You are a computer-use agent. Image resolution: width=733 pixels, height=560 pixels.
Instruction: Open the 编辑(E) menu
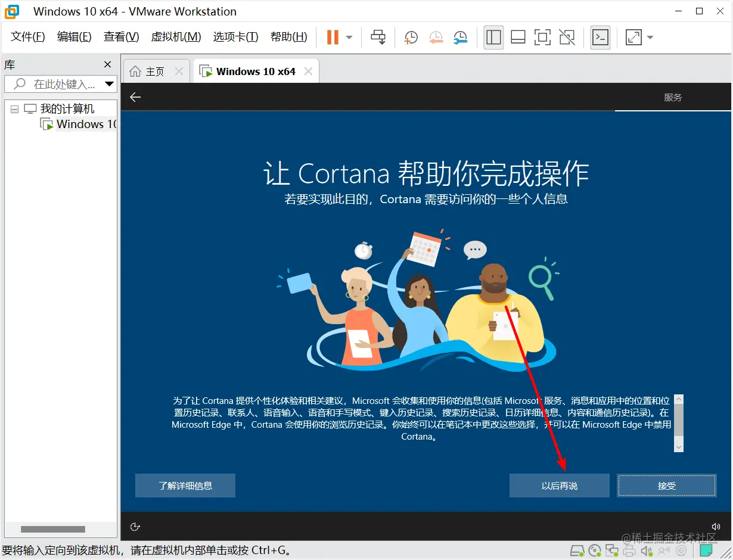[74, 37]
